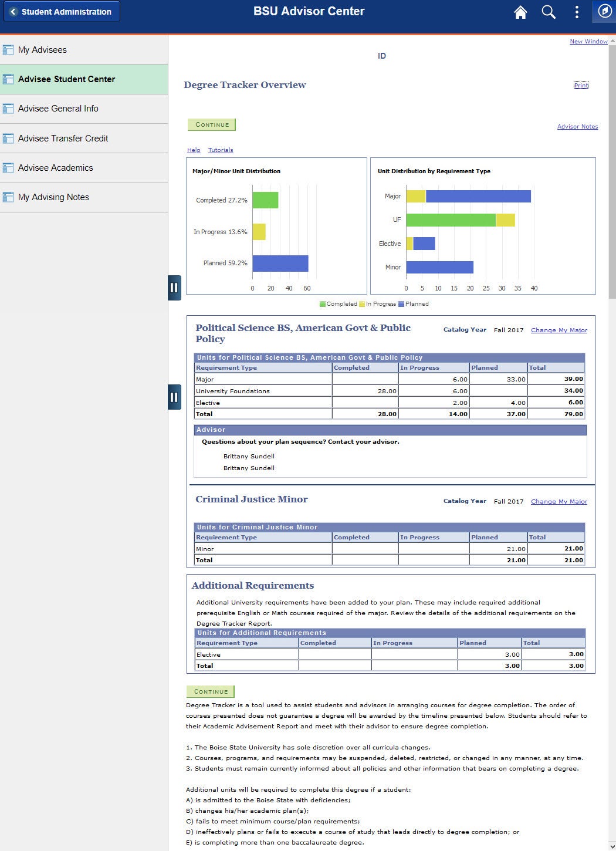Click the blue Minor bar in the chart
Viewport: 616px width, 851px height.
click(x=440, y=267)
